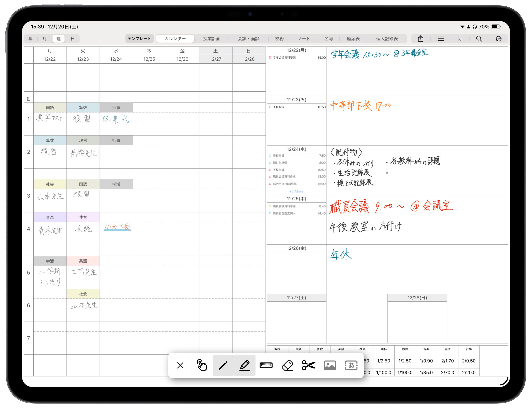Open the settings gear menu
The width and height of the screenshot is (532, 408).
499,39
